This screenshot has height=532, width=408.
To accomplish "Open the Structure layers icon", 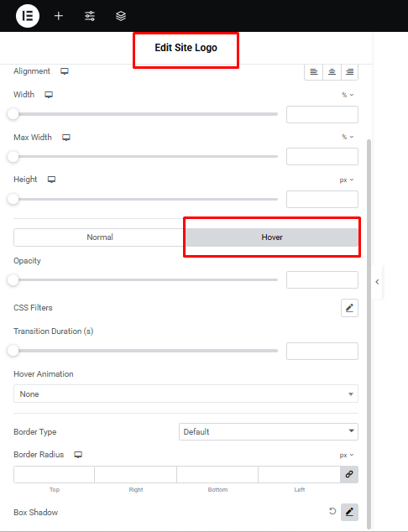I will click(121, 16).
